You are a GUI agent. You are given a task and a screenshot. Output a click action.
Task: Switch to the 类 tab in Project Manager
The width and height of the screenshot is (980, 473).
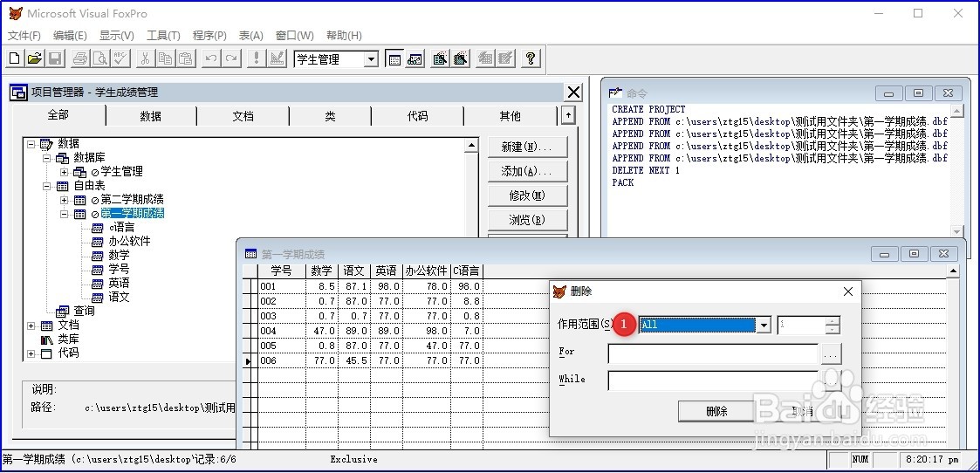[x=330, y=116]
